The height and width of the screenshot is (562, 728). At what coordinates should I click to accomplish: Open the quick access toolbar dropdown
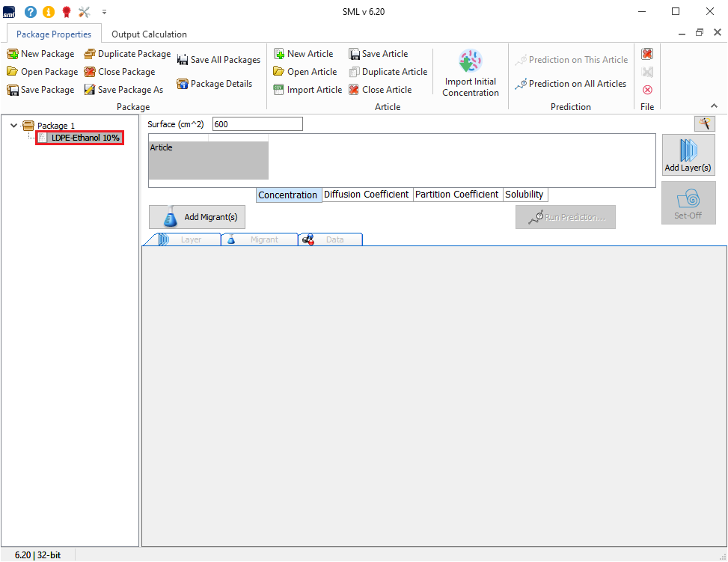click(104, 12)
